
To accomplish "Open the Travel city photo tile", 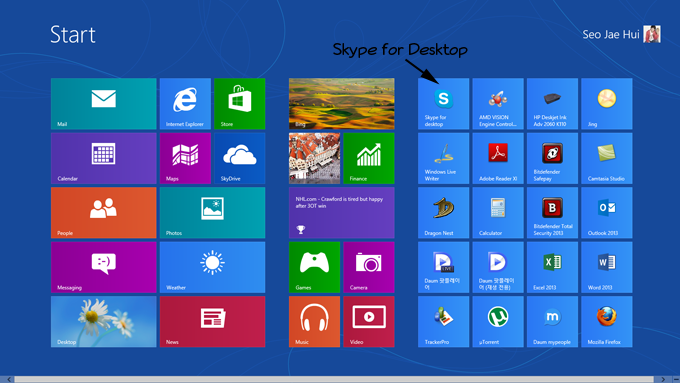I will point(314,158).
